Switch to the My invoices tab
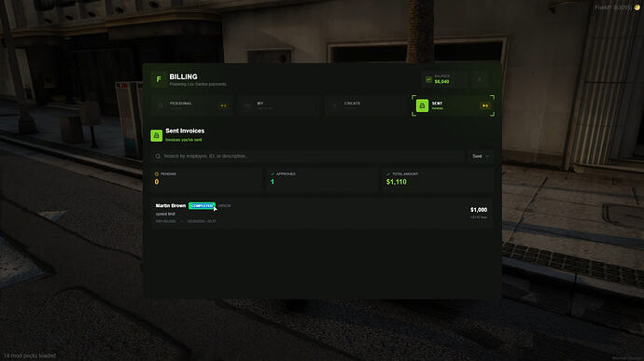 [278, 105]
